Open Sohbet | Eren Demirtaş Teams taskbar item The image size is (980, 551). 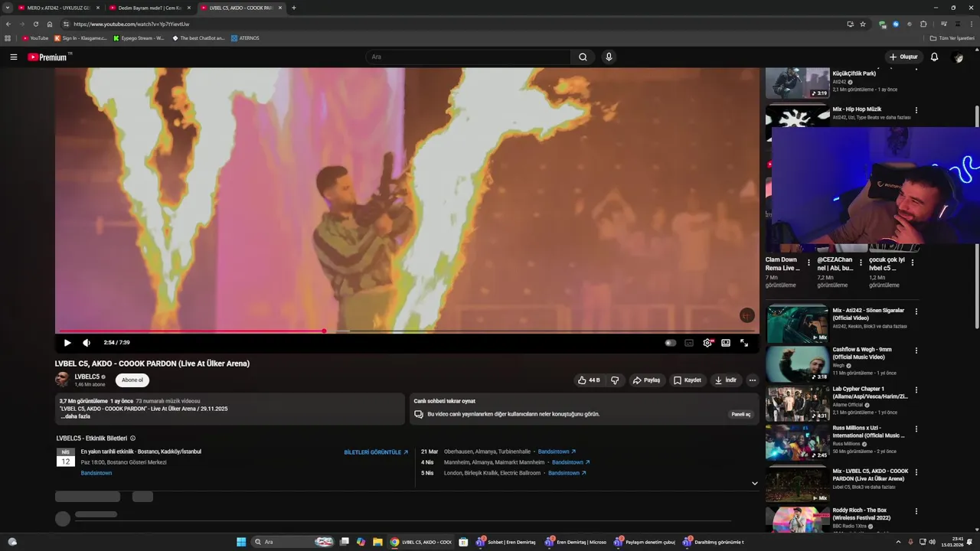point(506,542)
